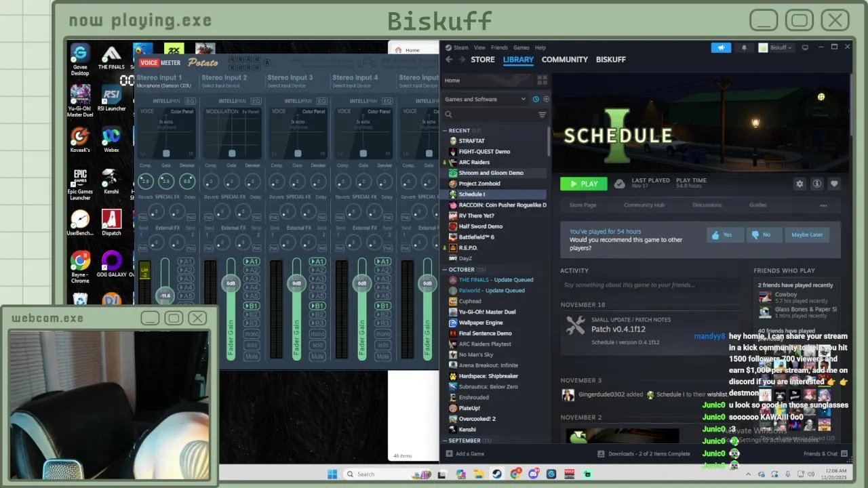Screen dimensions: 868x488
Task: Toggle mono on Voicemeeter Stereo Input 2
Action: [x=252, y=334]
